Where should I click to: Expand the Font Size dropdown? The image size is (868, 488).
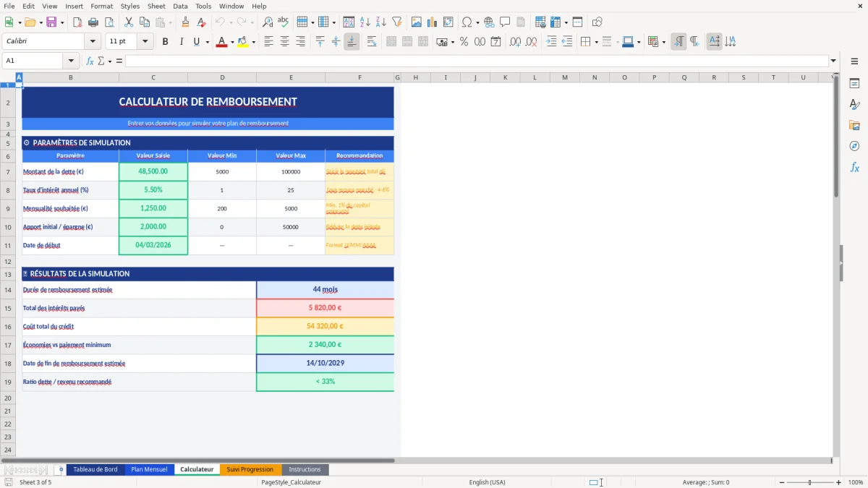[145, 42]
